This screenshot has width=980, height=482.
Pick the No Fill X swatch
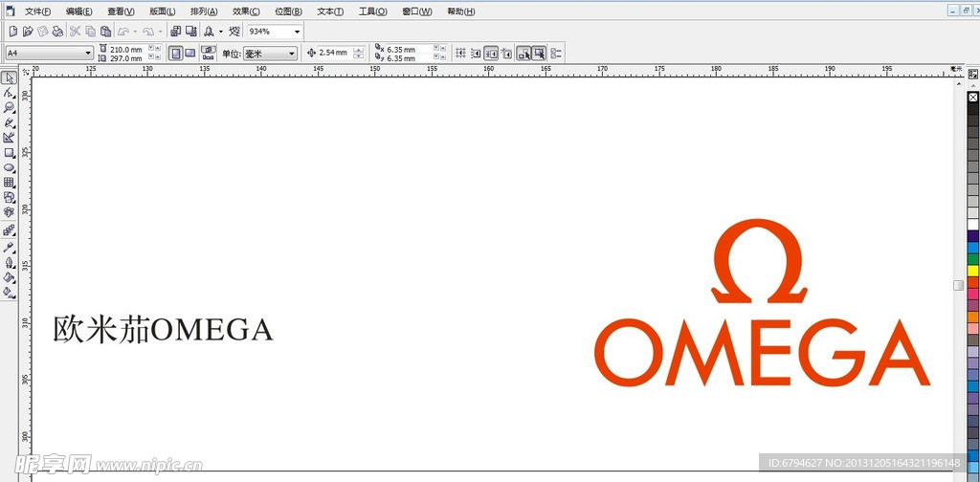[x=973, y=97]
